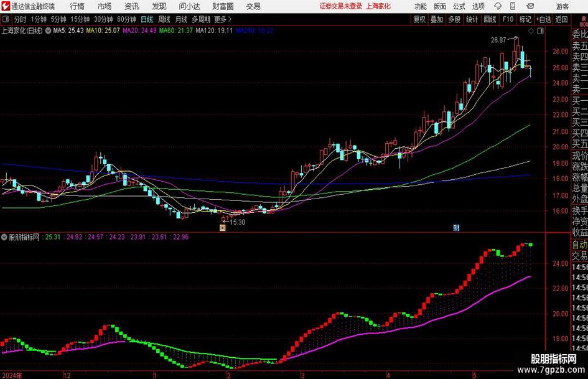Viewport: 588px width, 379px height.
Task: Open the mobile phone icon
Action: click(513, 6)
